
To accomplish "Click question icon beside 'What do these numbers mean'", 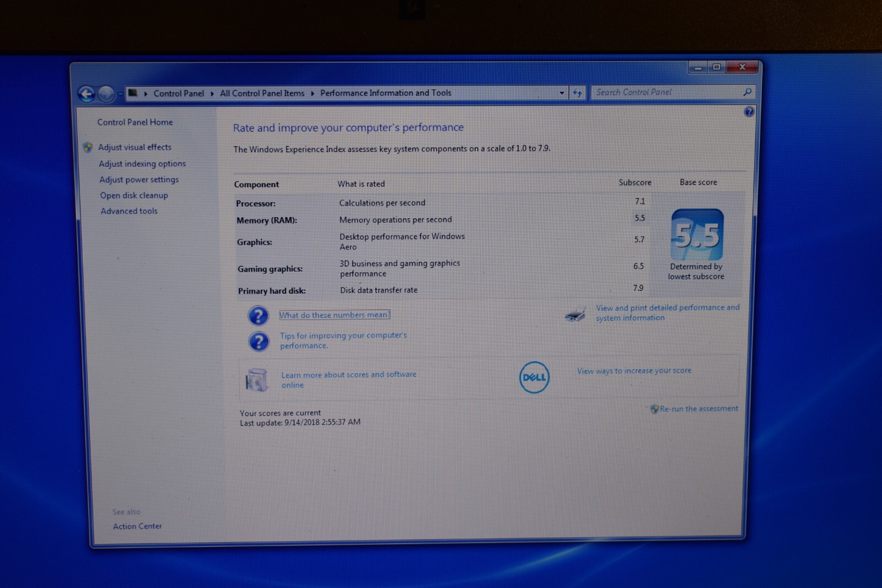I will click(x=258, y=316).
